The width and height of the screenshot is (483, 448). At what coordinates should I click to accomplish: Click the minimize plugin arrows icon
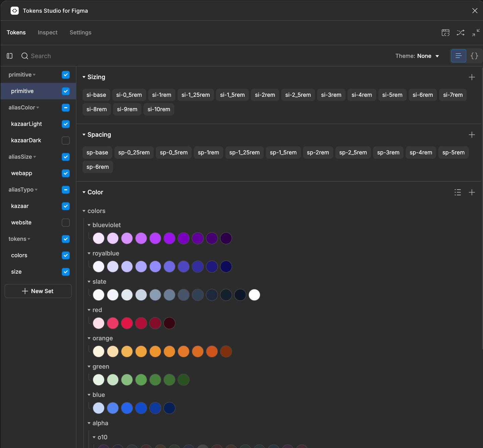tap(476, 33)
